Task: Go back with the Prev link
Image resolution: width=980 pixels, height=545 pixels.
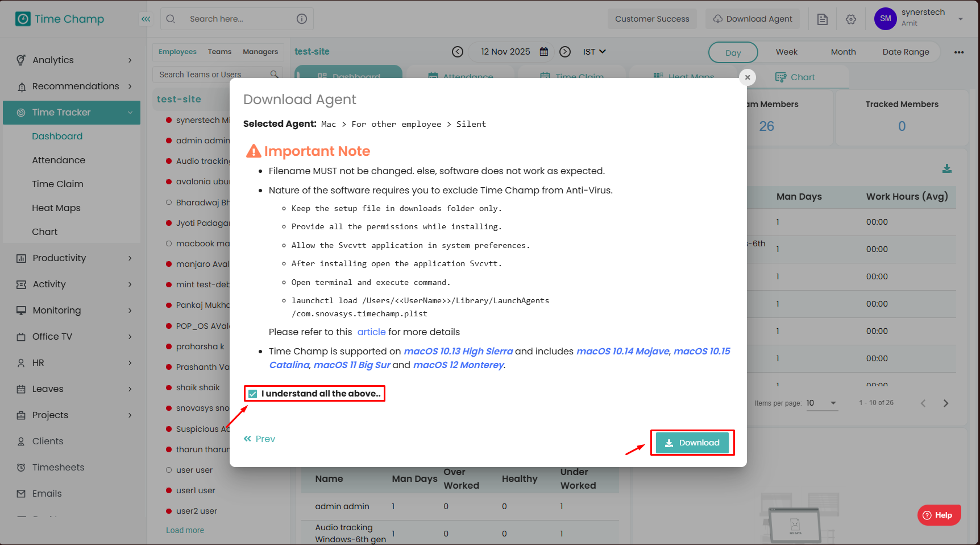Action: pos(259,439)
